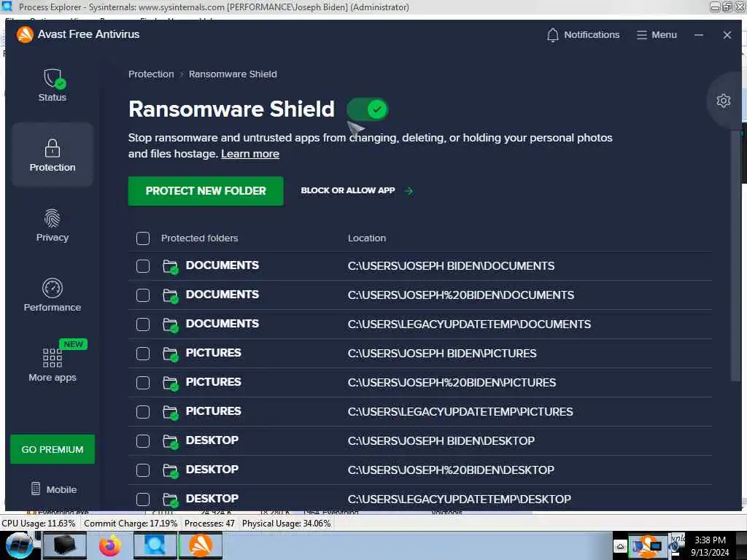
Task: Click arrow beside Block or Allow App
Action: (x=409, y=191)
